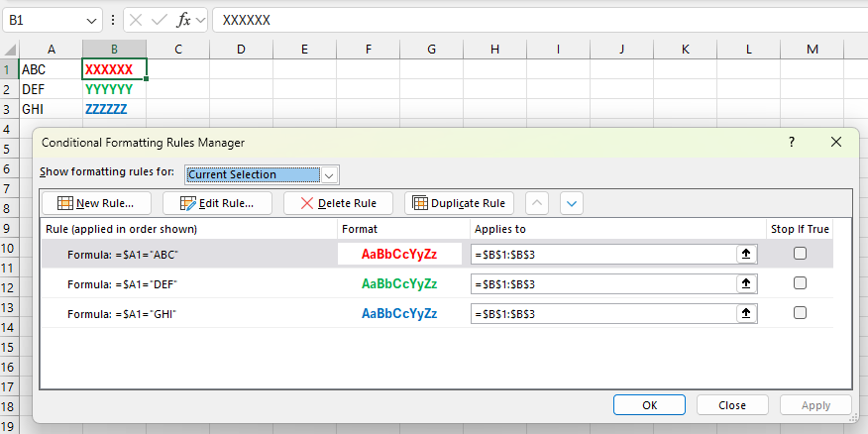
Task: Open the dropdown arrow next to fx
Action: pos(200,21)
